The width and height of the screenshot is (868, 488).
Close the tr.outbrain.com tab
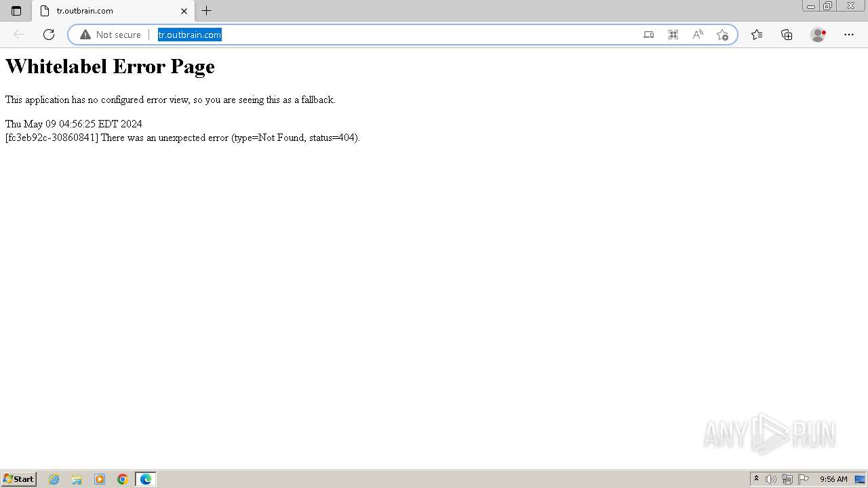point(184,11)
